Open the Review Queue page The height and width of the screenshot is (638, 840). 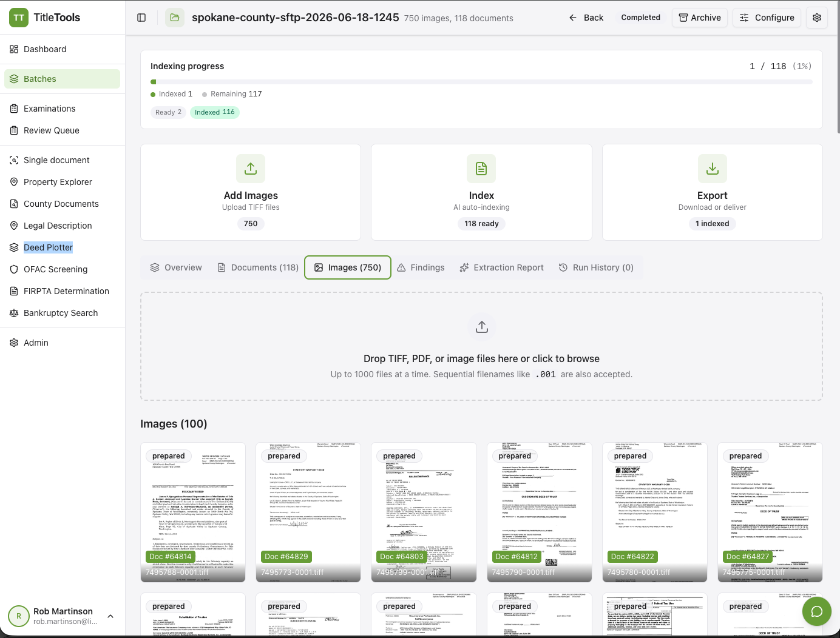[62, 130]
